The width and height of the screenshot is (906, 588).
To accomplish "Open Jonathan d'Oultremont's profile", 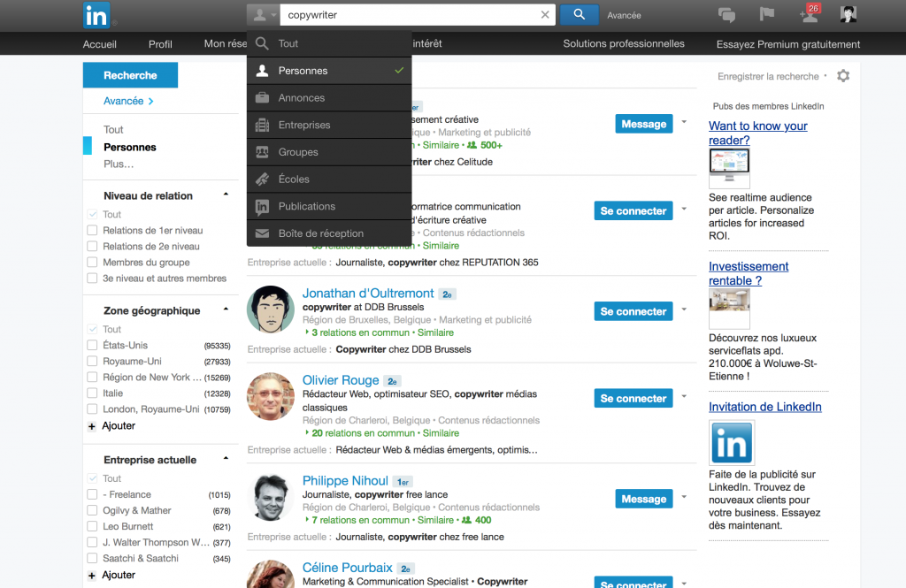I will point(368,293).
